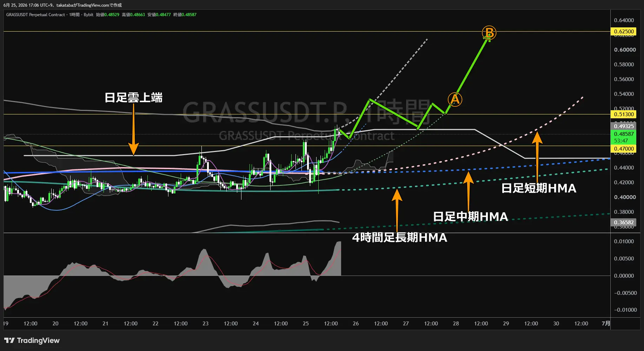644x351 pixels.
Task: Click date 27 on the time axis
Action: (406, 324)
